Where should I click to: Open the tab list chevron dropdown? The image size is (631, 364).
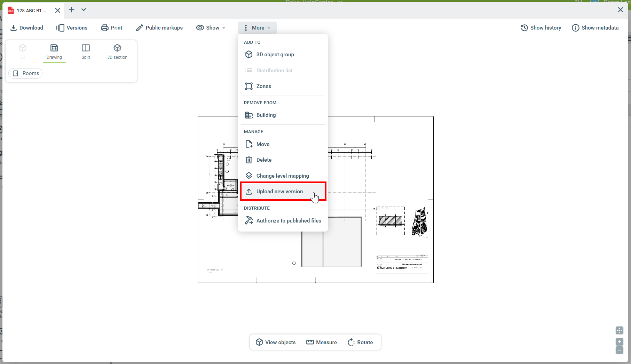pyautogui.click(x=84, y=10)
